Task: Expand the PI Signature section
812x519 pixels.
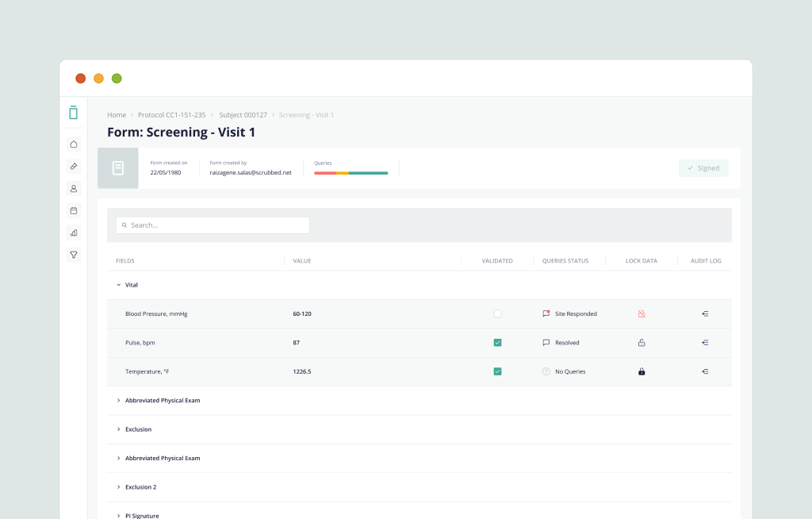Action: [x=119, y=516]
